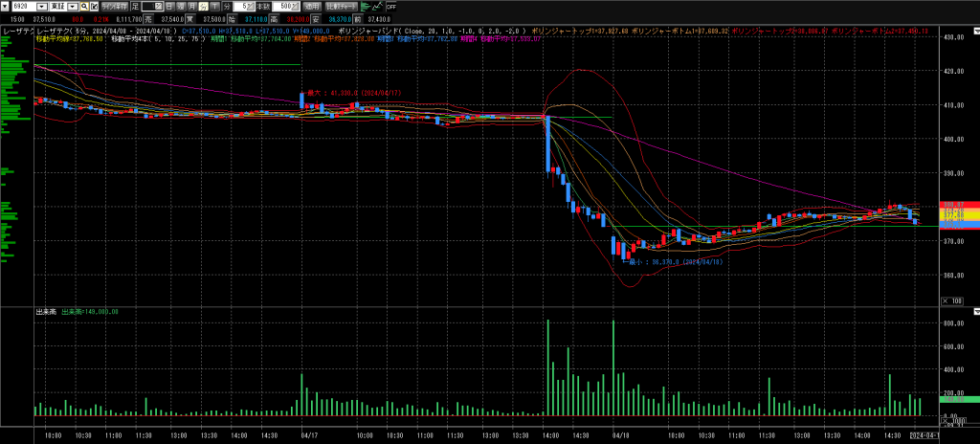This screenshot has height=444, width=980.
Task: Select the 日 daily timeframe button
Action: point(168,6)
